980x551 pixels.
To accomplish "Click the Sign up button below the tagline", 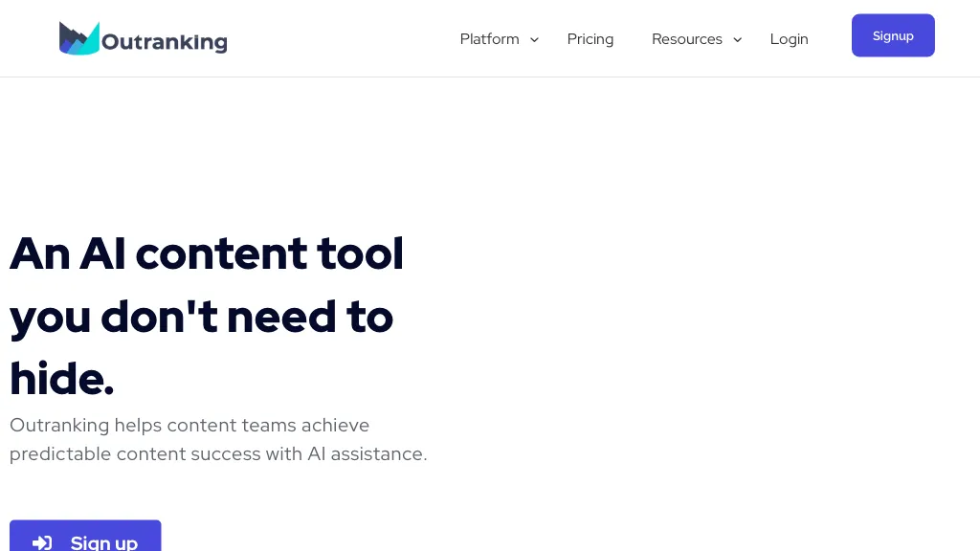I will coord(85,540).
